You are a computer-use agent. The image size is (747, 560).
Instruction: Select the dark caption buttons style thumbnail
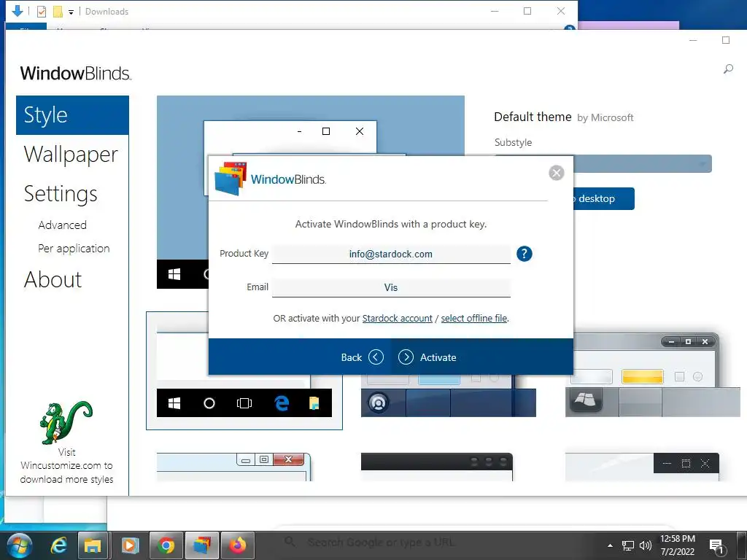coord(642,467)
